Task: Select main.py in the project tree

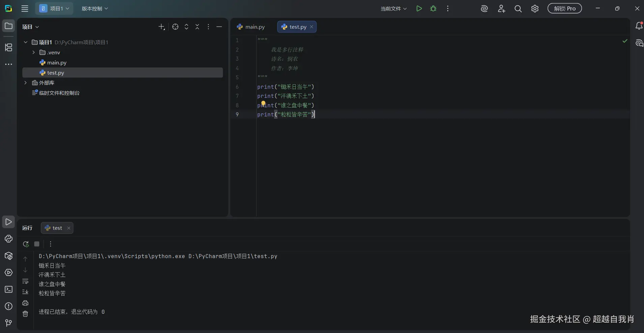Action: pos(122,62)
